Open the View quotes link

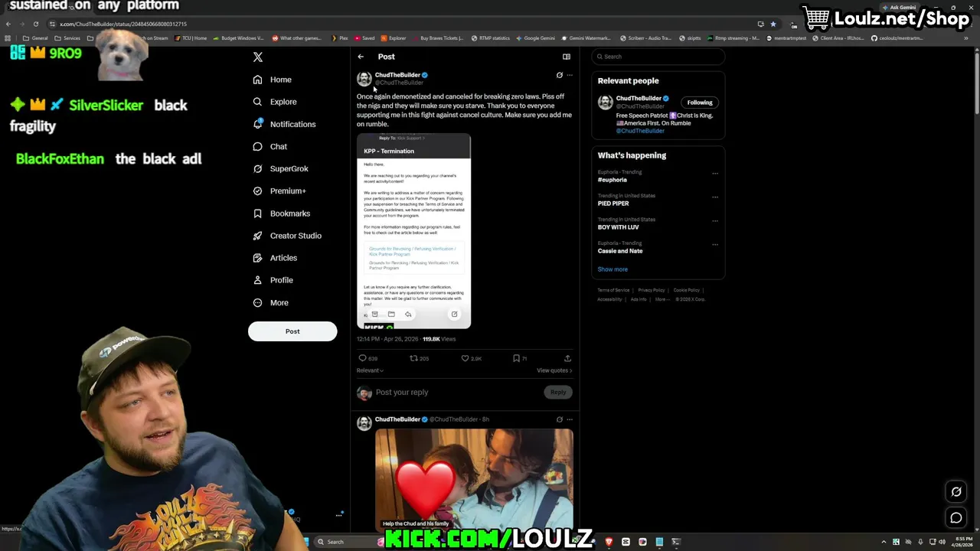coord(554,370)
